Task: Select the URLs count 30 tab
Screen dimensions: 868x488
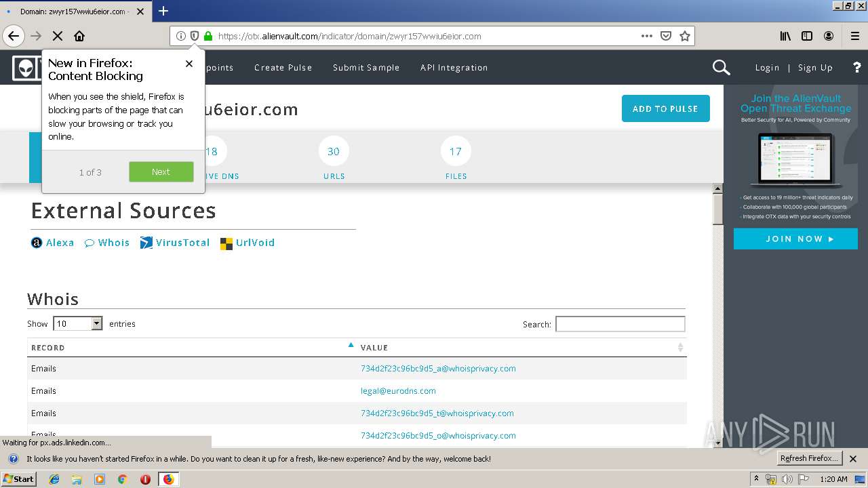Action: coord(334,157)
